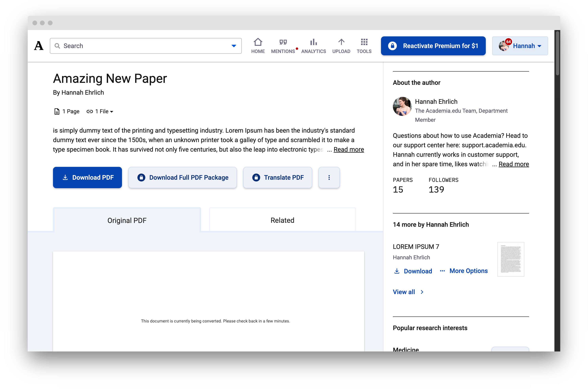This screenshot has height=391, width=588.
Task: Click the download icon under LOREM IPSUM 7
Action: click(x=397, y=271)
